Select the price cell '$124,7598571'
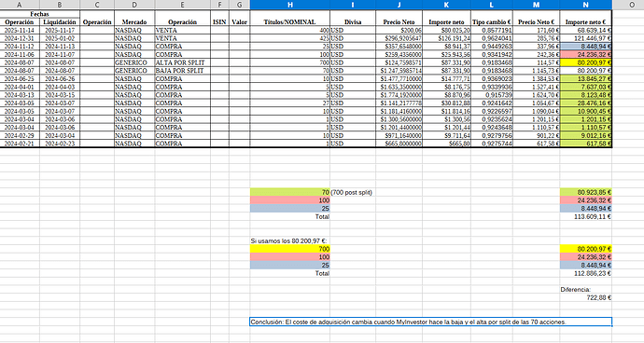644x343 pixels. tap(399, 62)
